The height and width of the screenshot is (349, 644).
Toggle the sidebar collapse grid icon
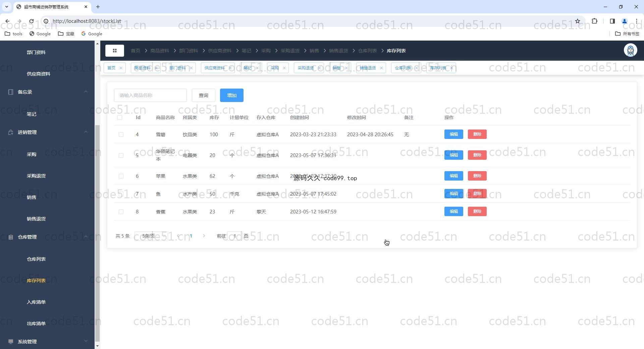point(115,51)
